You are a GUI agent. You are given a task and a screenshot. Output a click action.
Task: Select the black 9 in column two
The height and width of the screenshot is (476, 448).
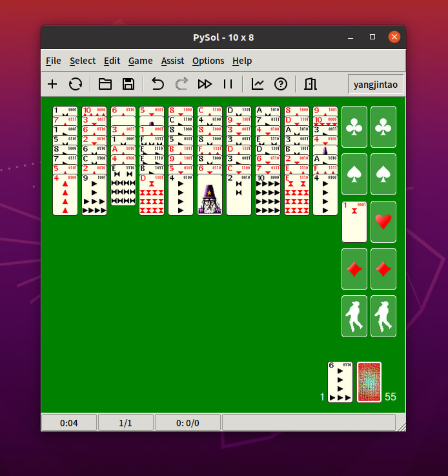tap(94, 195)
